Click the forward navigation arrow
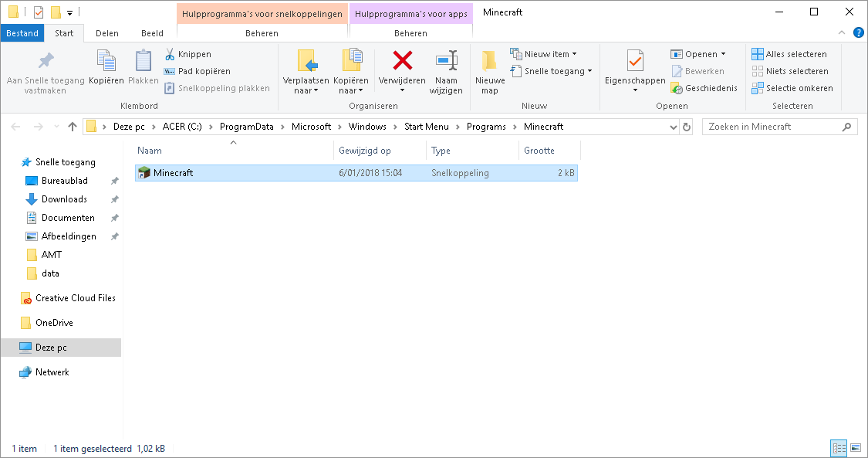The image size is (868, 458). coord(39,127)
